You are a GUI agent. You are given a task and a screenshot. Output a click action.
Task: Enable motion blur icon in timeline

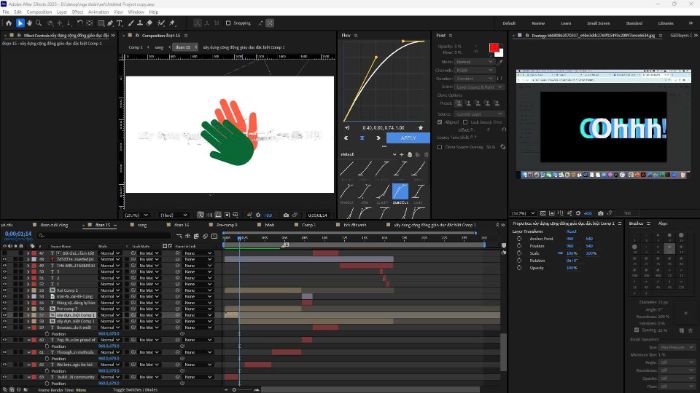point(205,236)
